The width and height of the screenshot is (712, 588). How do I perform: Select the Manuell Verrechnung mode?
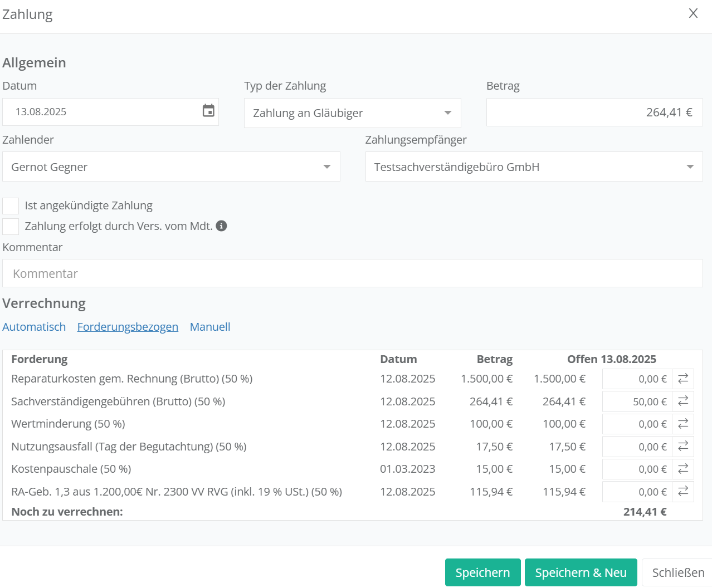pyautogui.click(x=210, y=327)
